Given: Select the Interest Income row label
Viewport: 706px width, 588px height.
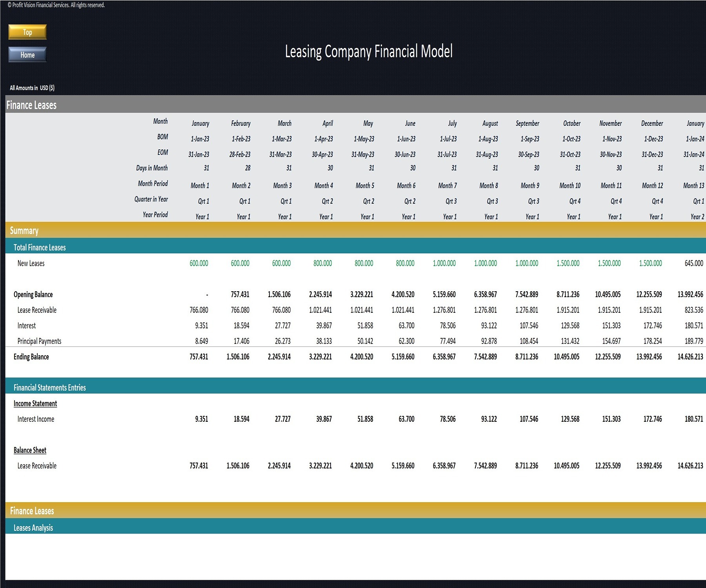Looking at the screenshot, I should [35, 419].
